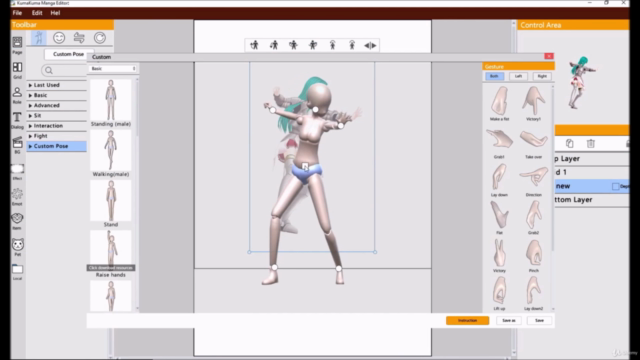Image resolution: width=640 pixels, height=360 pixels.
Task: Open the Grid tool in the toolbar
Action: pyautogui.click(x=17, y=70)
